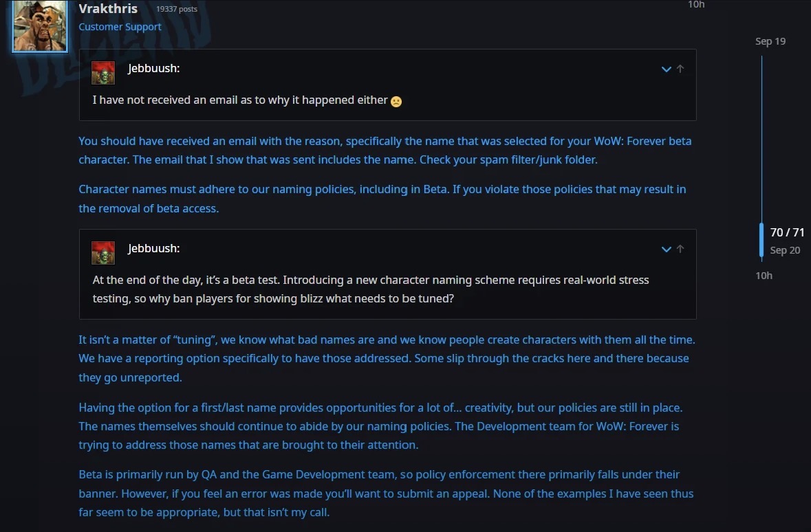Expand the first Jebbuush quote chevron

point(666,69)
